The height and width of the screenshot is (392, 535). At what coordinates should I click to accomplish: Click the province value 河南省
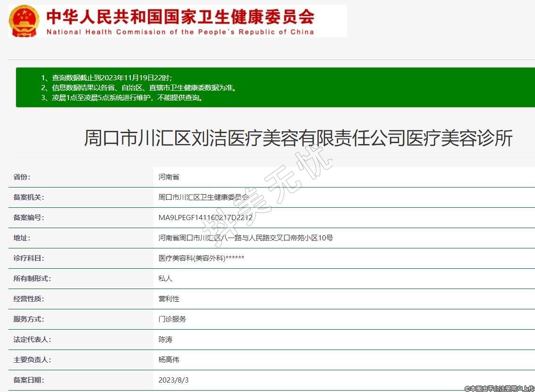tap(169, 177)
